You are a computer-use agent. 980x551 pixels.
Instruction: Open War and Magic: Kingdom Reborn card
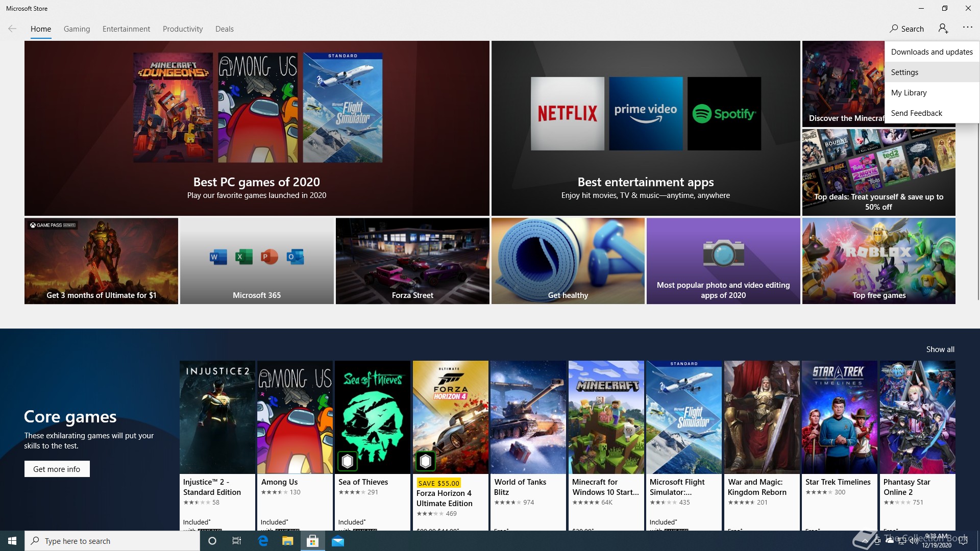click(x=762, y=445)
